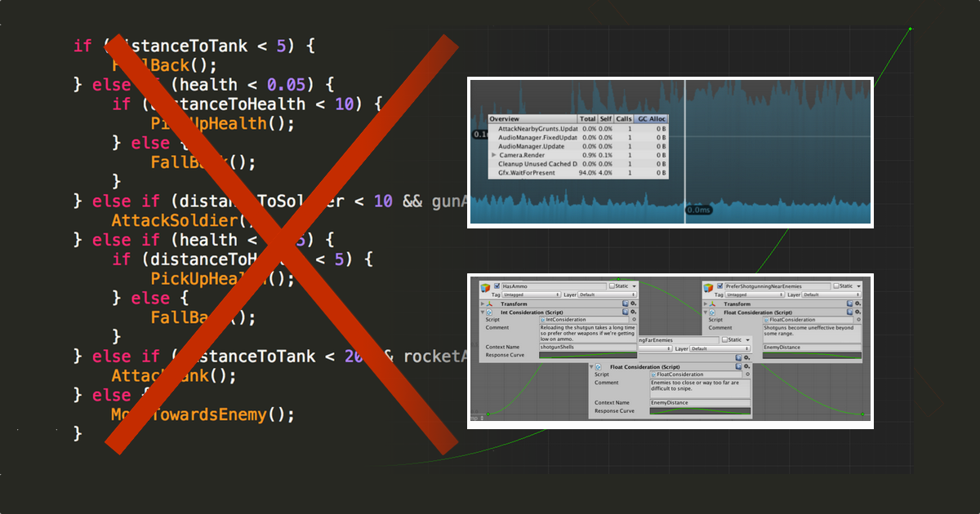Open help icon above middle Float Consideration header
The width and height of the screenshot is (980, 514).
(x=738, y=357)
